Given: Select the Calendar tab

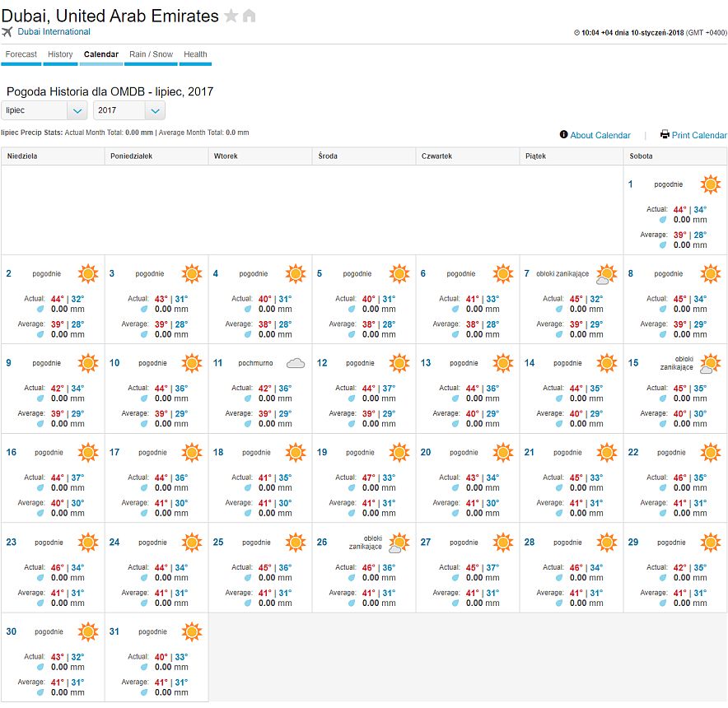Looking at the screenshot, I should tap(101, 54).
